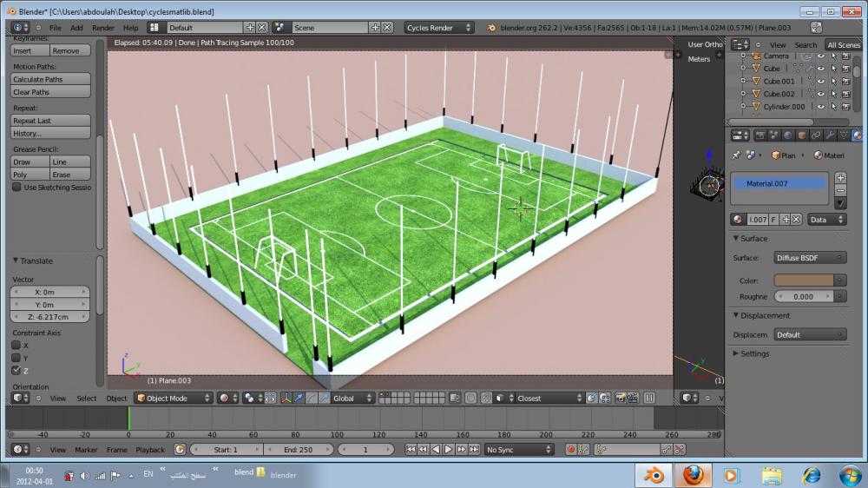The width and height of the screenshot is (868, 488).
Task: Click the grease pencil Erase button
Action: [x=70, y=174]
